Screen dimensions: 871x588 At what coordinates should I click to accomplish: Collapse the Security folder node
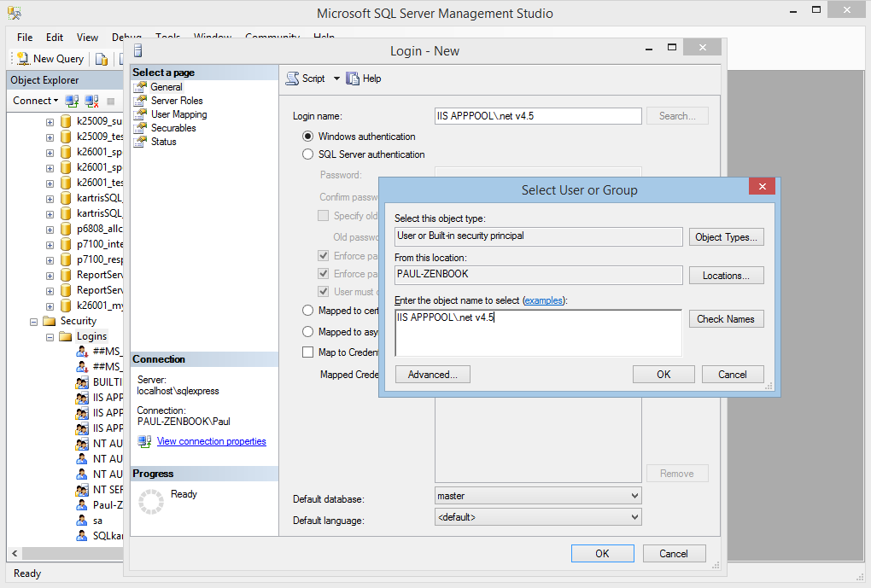point(35,322)
